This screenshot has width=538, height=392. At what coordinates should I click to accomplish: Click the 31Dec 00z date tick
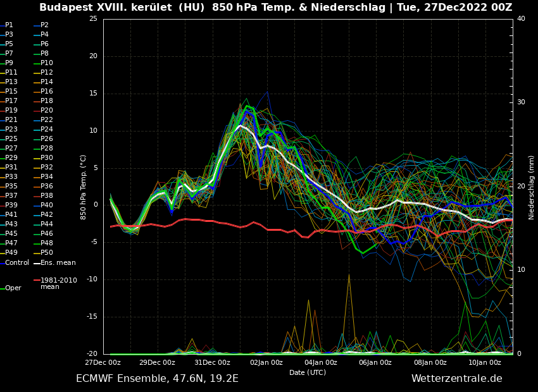click(x=212, y=362)
